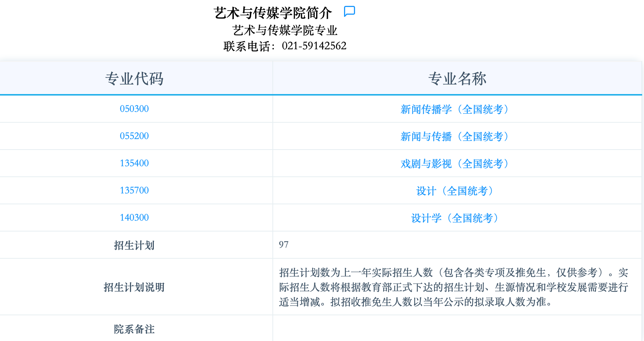The height and width of the screenshot is (341, 644).
Task: Click the 艺术与传媒学院专业 subtitle text
Action: (x=285, y=30)
